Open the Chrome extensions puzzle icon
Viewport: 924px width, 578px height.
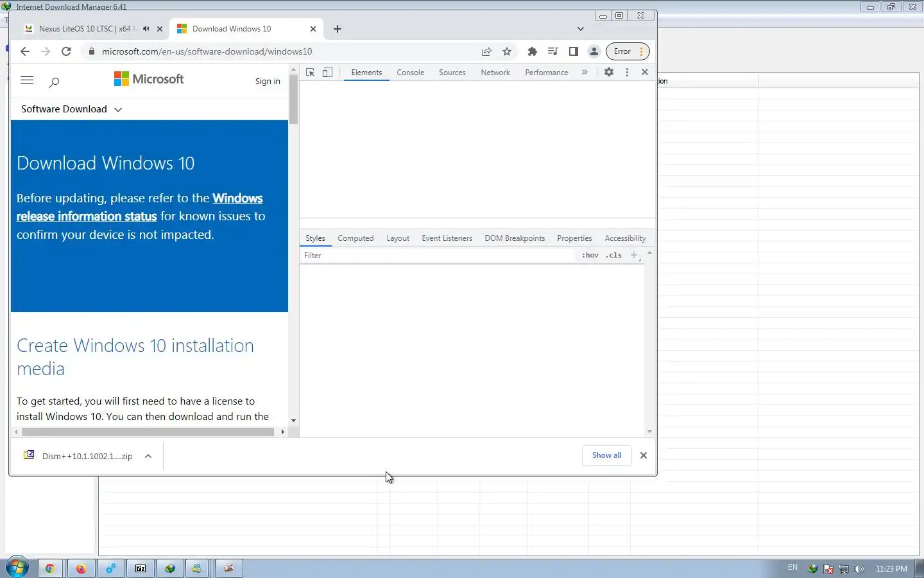532,51
